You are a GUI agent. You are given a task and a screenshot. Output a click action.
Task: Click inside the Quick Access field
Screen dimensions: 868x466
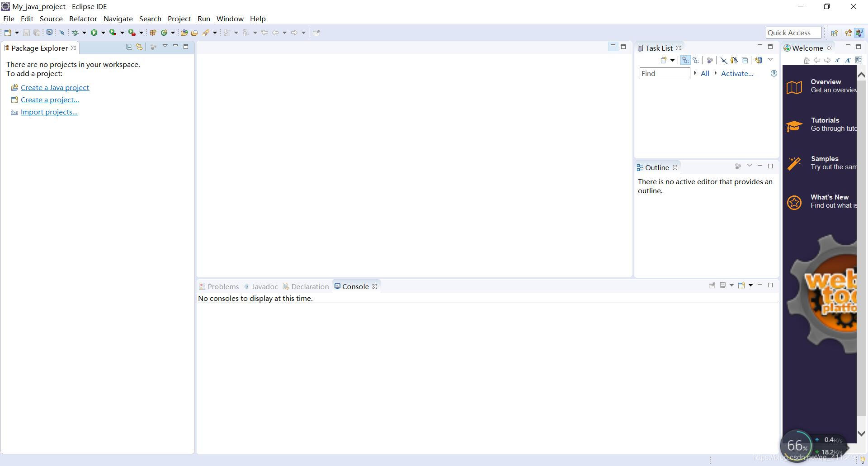point(793,33)
